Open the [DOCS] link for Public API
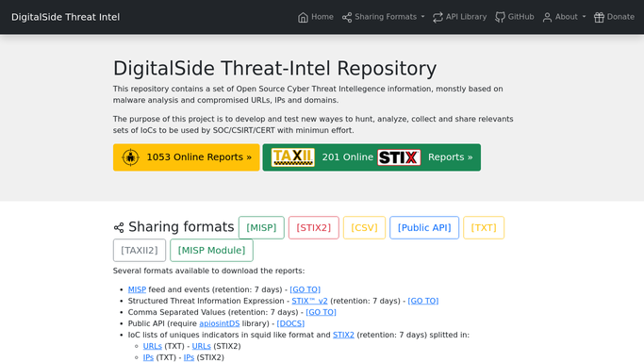644x362 pixels. [x=290, y=324]
